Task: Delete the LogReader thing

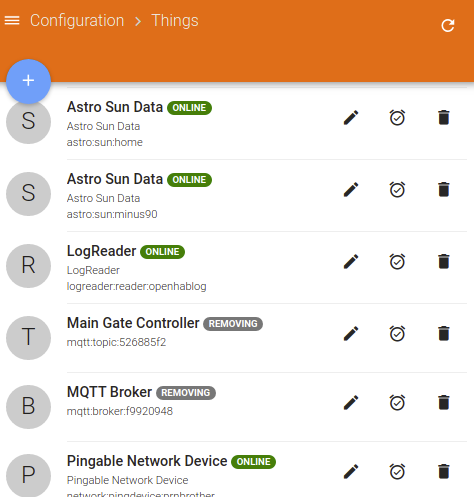Action: pos(444,262)
